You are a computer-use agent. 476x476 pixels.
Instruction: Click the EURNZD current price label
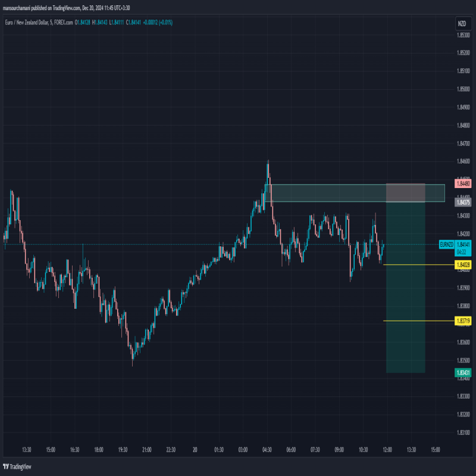[447, 245]
